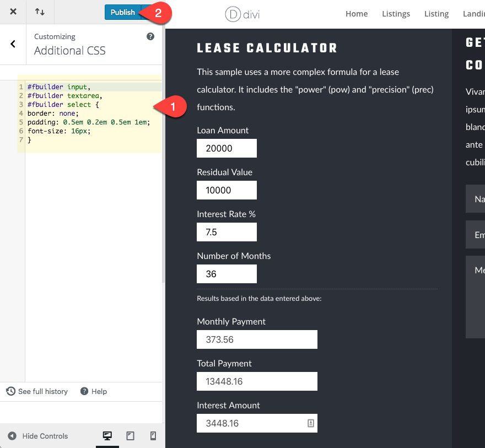485x448 pixels.
Task: Click the Residual Value input field
Action: coord(227,190)
